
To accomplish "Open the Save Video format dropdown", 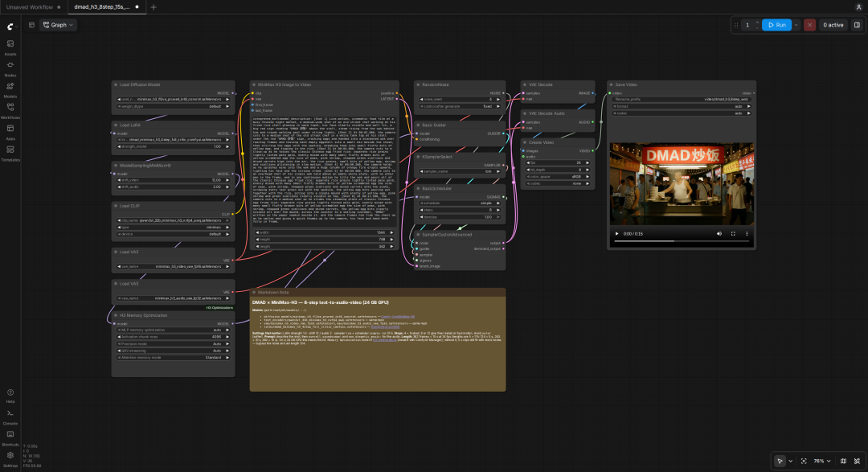I will 682,106.
